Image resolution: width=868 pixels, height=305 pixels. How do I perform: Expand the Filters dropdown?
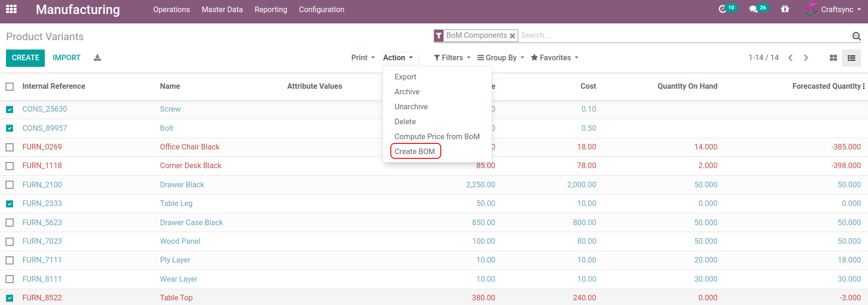(452, 58)
